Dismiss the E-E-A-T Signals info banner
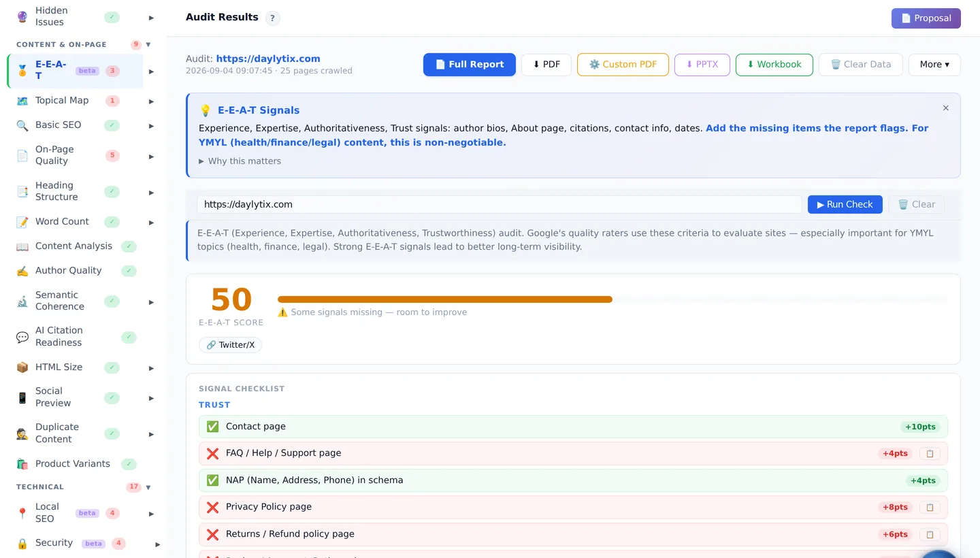Image resolution: width=980 pixels, height=558 pixels. point(945,108)
